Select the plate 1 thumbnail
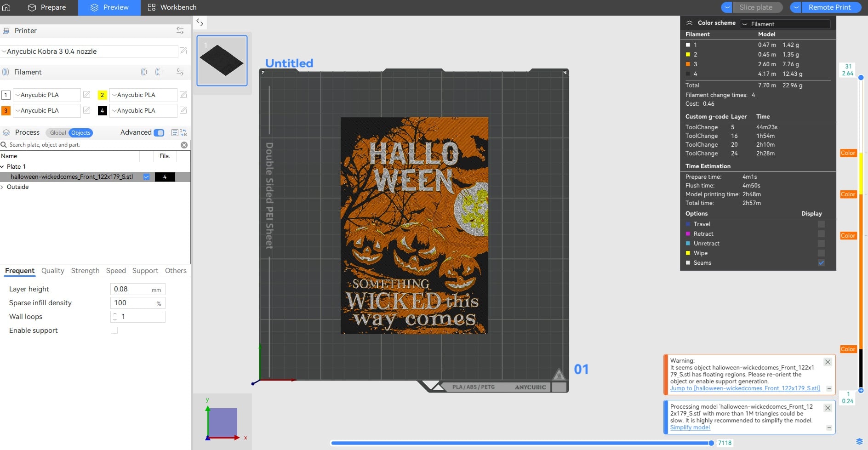 click(x=222, y=61)
